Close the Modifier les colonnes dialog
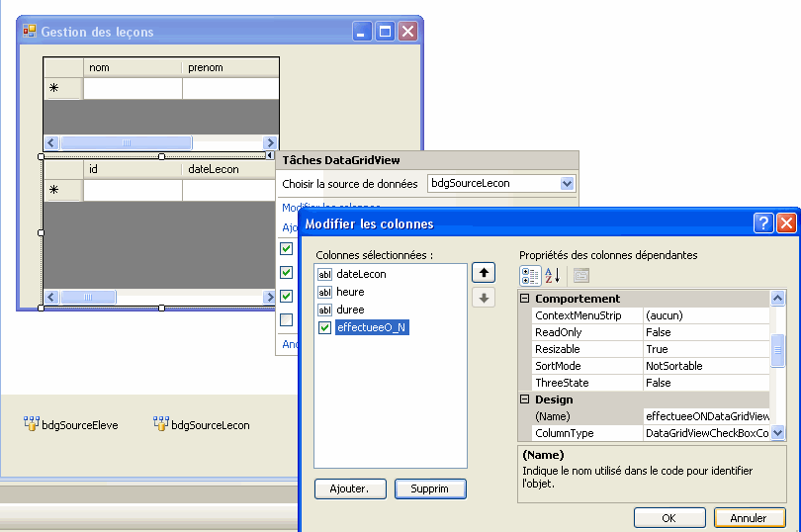 [x=787, y=223]
